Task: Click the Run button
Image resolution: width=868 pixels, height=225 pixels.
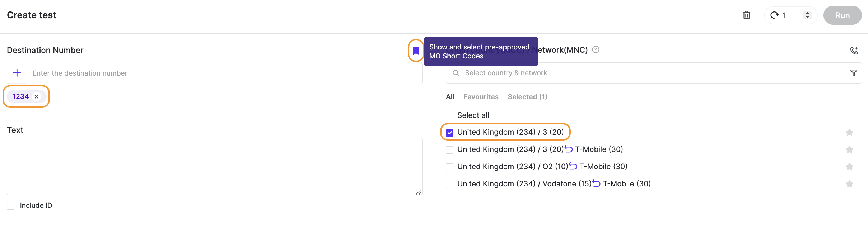Action: (x=842, y=15)
